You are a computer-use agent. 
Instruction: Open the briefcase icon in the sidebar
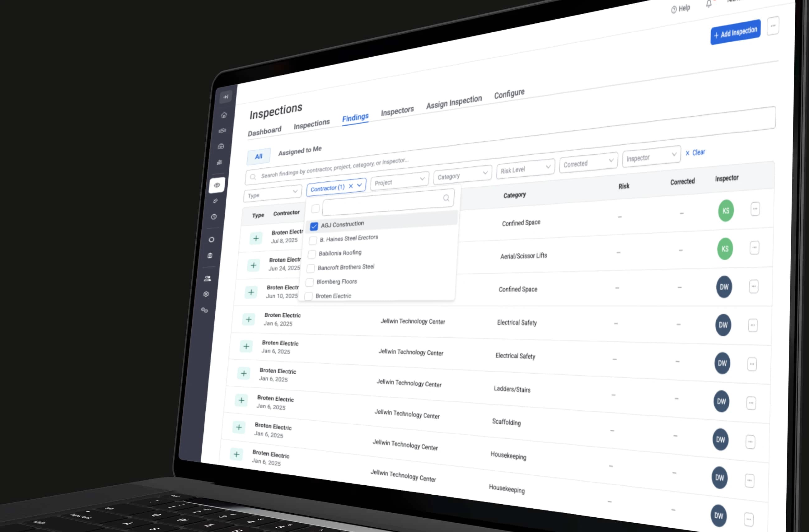coord(221,146)
